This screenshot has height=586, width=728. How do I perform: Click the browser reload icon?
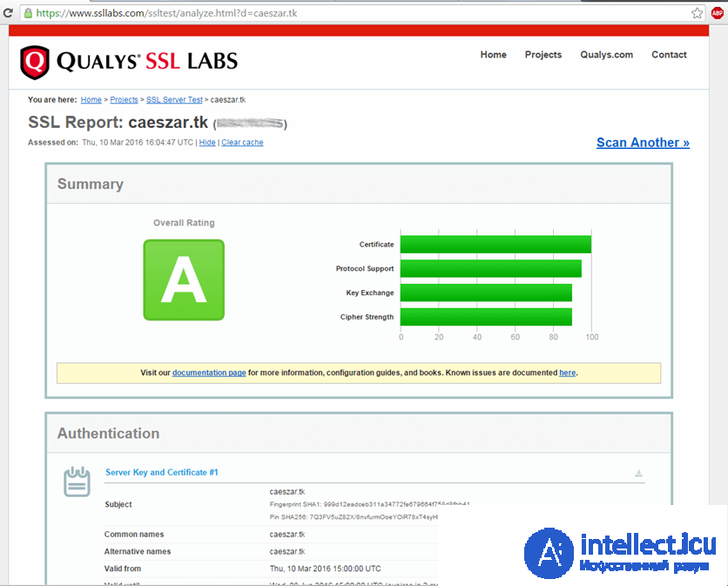pos(8,13)
